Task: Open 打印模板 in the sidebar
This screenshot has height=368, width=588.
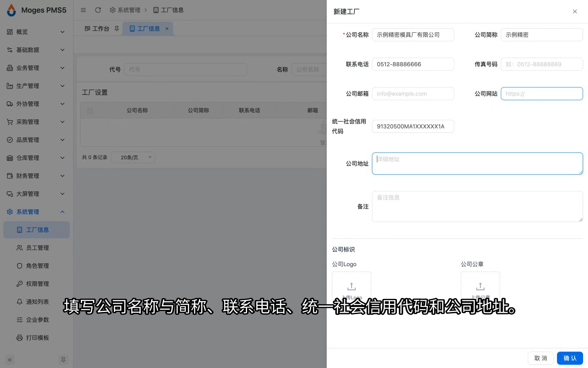Action: 37,338
